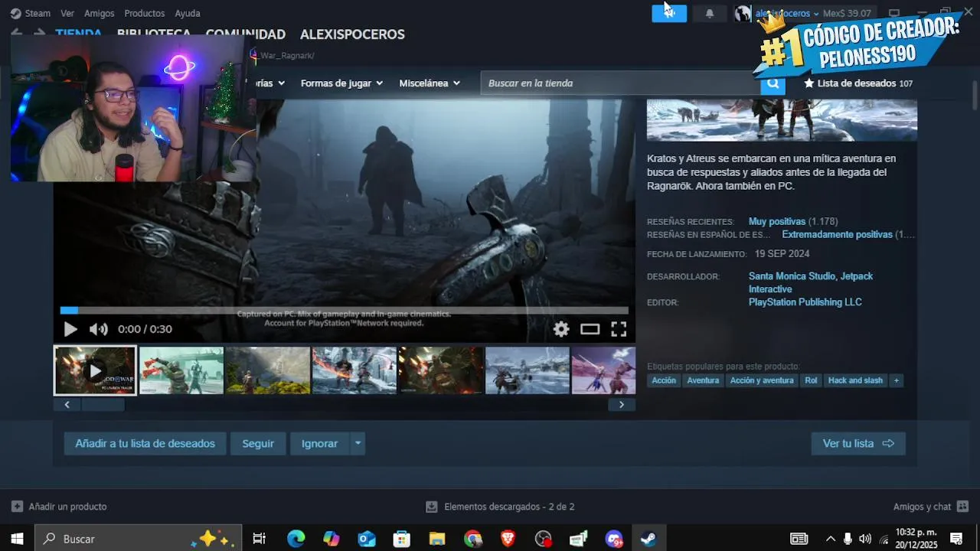Click the blue announcements megaphone button
The height and width of the screenshot is (551, 980).
(669, 13)
